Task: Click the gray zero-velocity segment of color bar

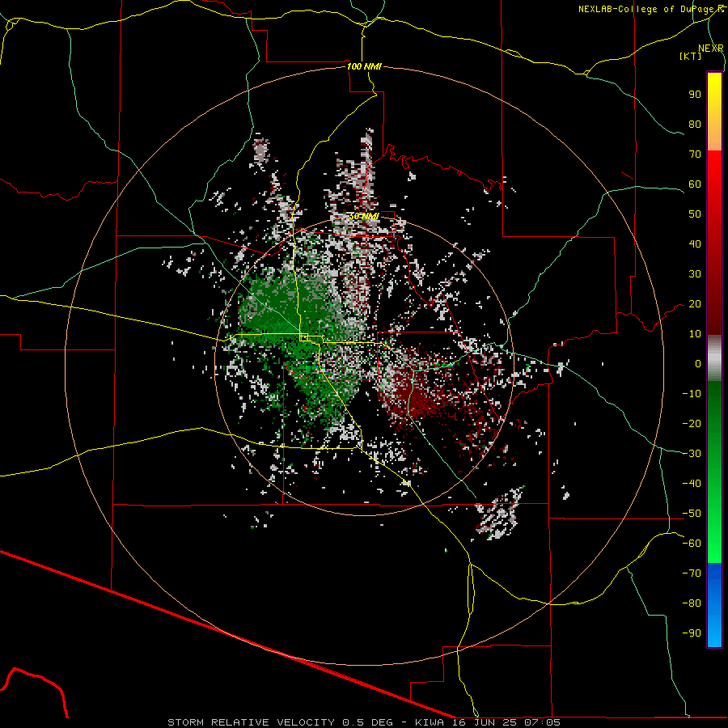Action: coord(714,358)
